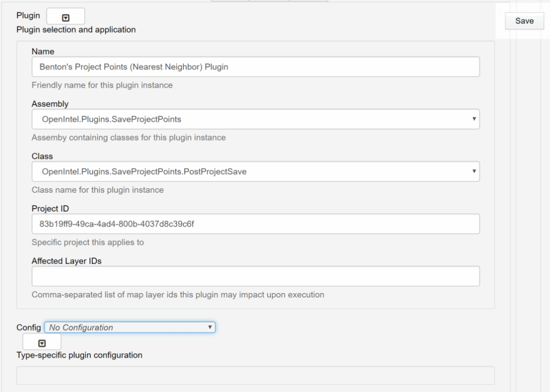The height and width of the screenshot is (392, 550).
Task: Choose a different assembly for the plugin
Action: pos(255,119)
